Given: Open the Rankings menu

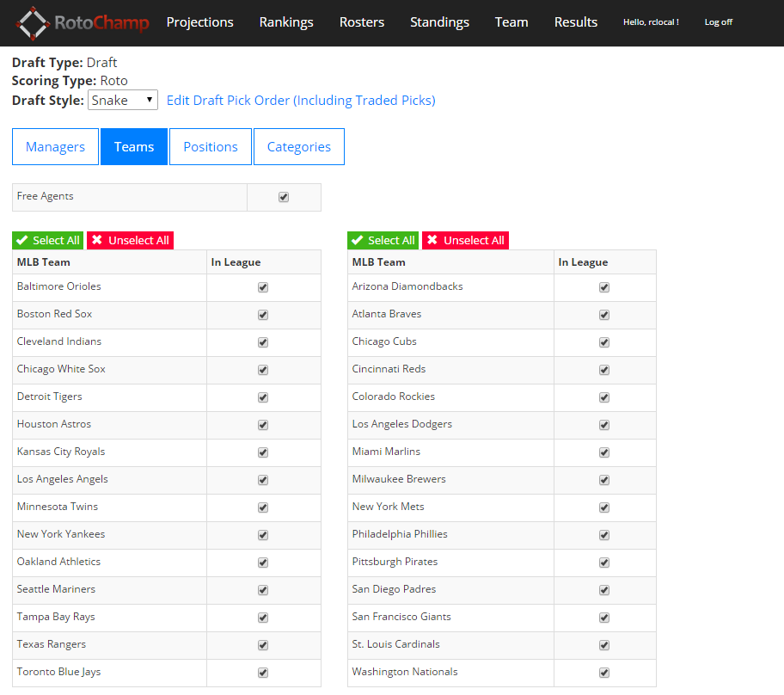Looking at the screenshot, I should click(286, 22).
